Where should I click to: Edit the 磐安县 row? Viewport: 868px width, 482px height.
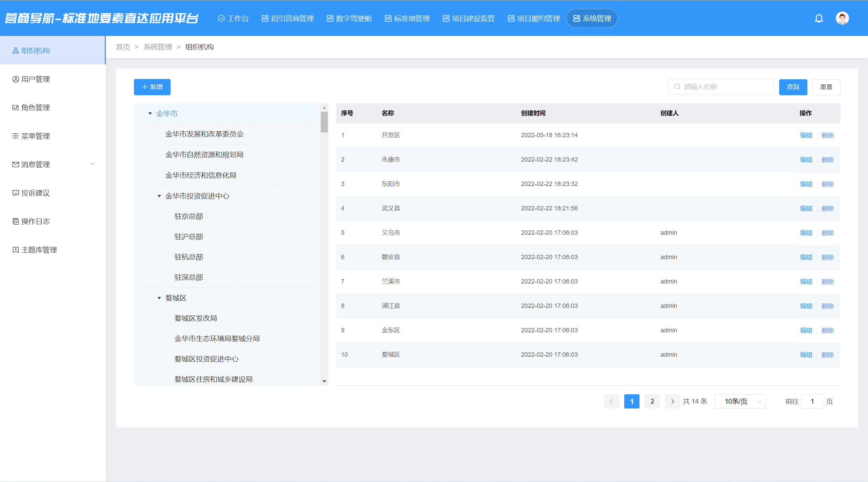tap(806, 257)
